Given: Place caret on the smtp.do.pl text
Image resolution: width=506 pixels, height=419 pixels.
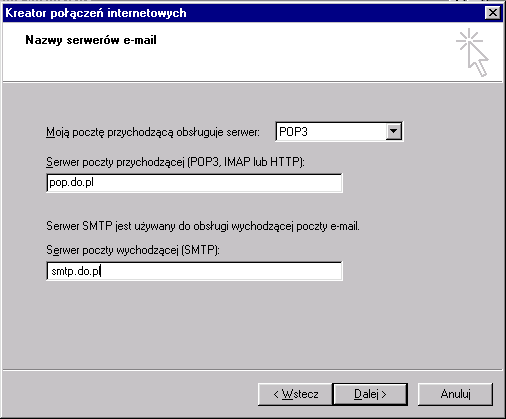Looking at the screenshot, I should (76, 271).
